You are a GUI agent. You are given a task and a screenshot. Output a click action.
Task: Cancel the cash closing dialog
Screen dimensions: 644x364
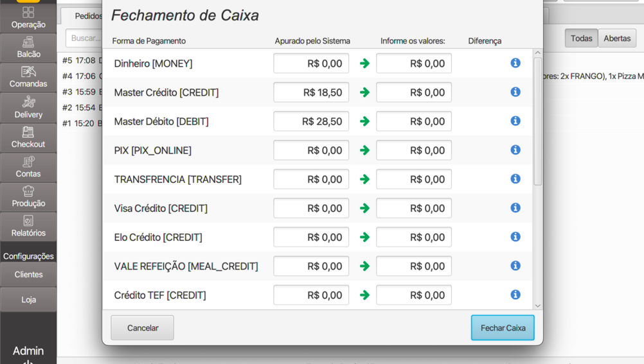pos(142,328)
